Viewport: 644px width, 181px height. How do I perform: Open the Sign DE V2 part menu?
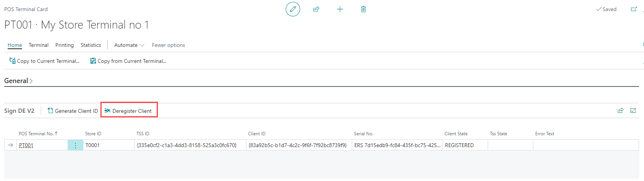tap(19, 111)
